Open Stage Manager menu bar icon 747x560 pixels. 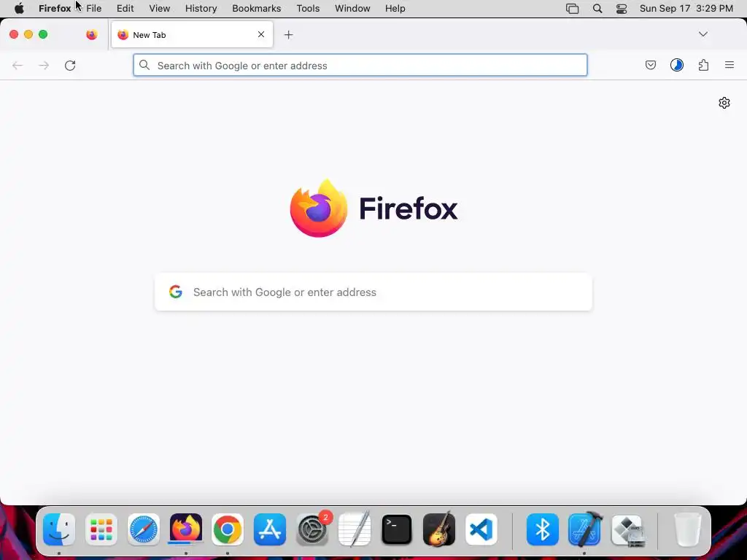click(572, 9)
